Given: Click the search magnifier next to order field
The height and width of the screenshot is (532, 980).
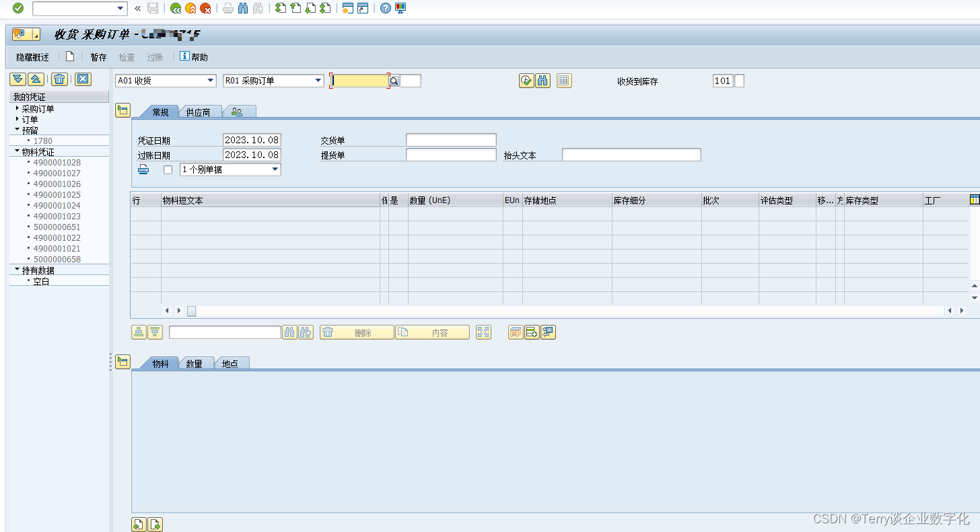Looking at the screenshot, I should coord(394,80).
